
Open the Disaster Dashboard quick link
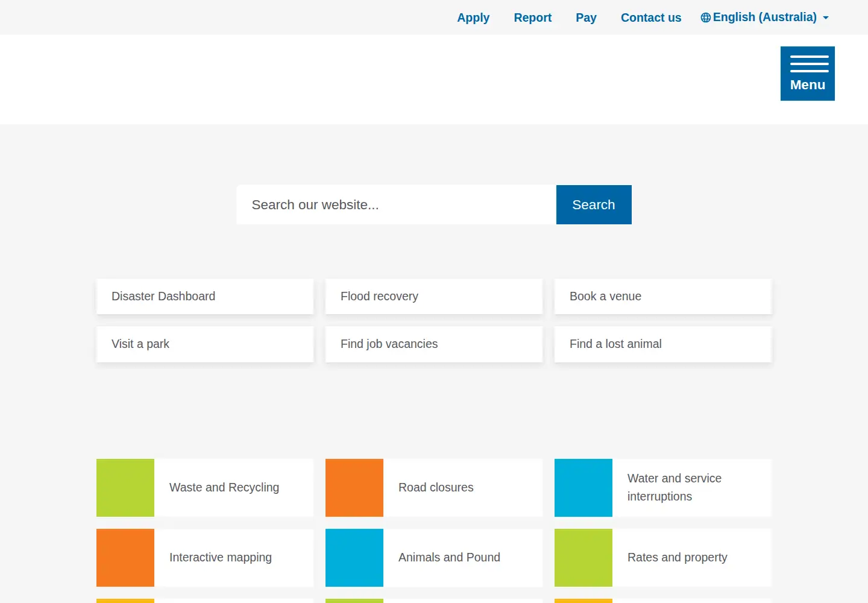point(205,296)
